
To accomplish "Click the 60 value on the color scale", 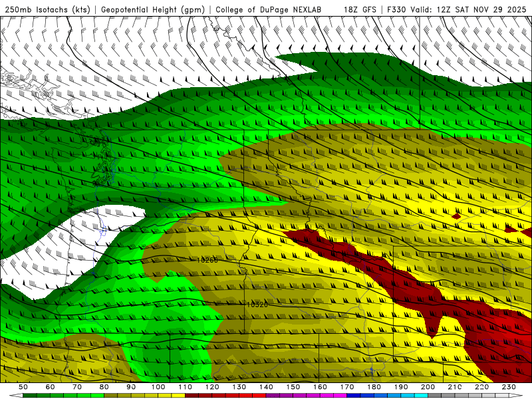I will (x=50, y=387).
